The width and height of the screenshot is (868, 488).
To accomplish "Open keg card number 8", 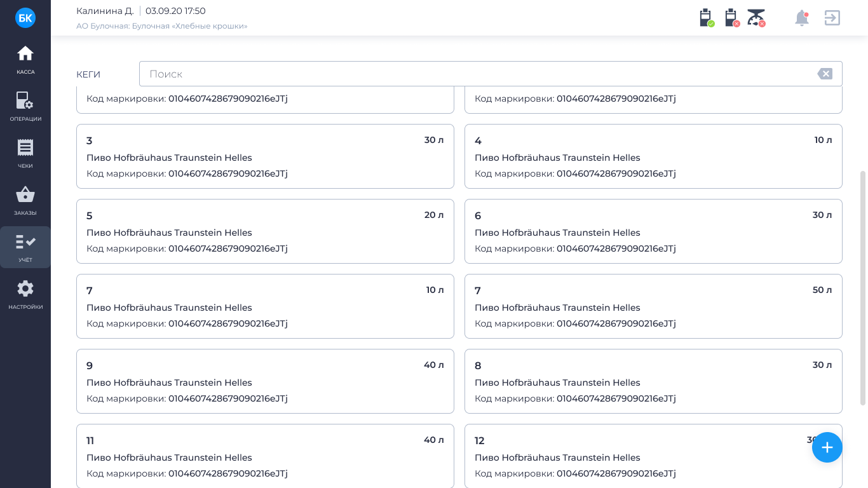I will pos(653,381).
